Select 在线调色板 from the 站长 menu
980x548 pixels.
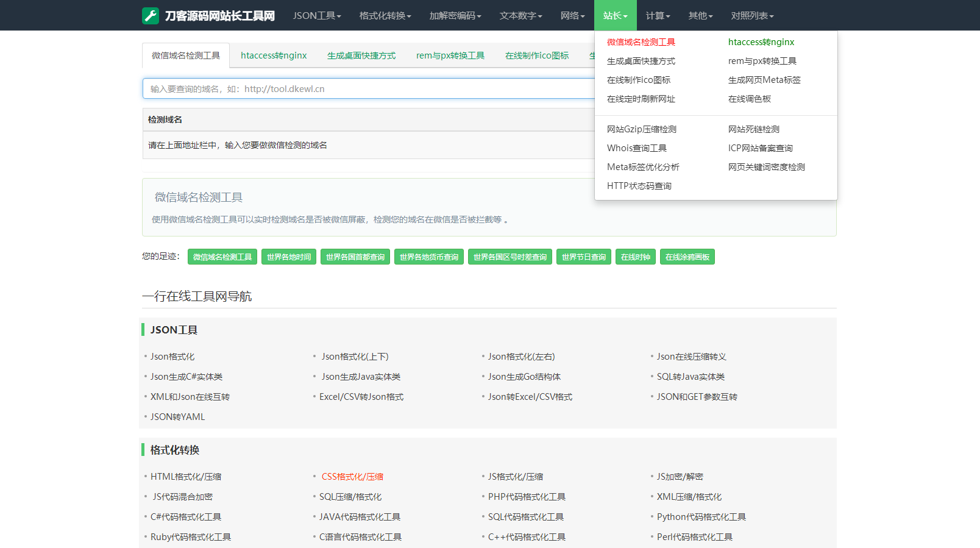pos(749,99)
